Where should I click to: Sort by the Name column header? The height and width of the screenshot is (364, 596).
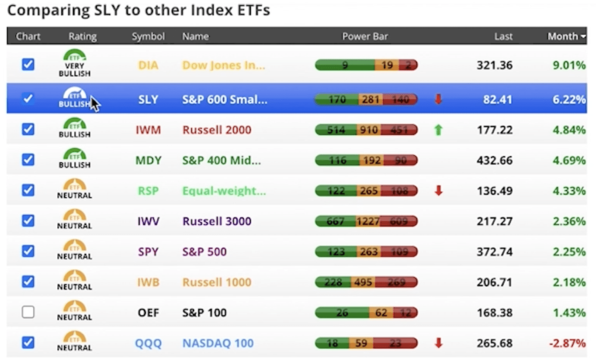195,37
